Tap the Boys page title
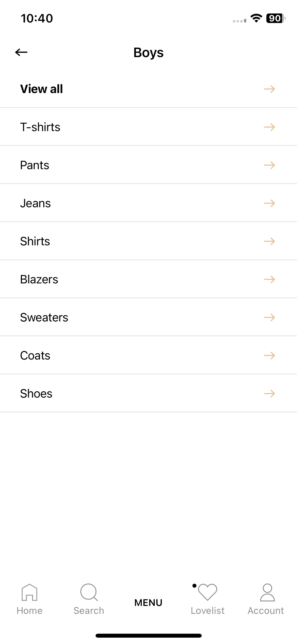 click(148, 53)
